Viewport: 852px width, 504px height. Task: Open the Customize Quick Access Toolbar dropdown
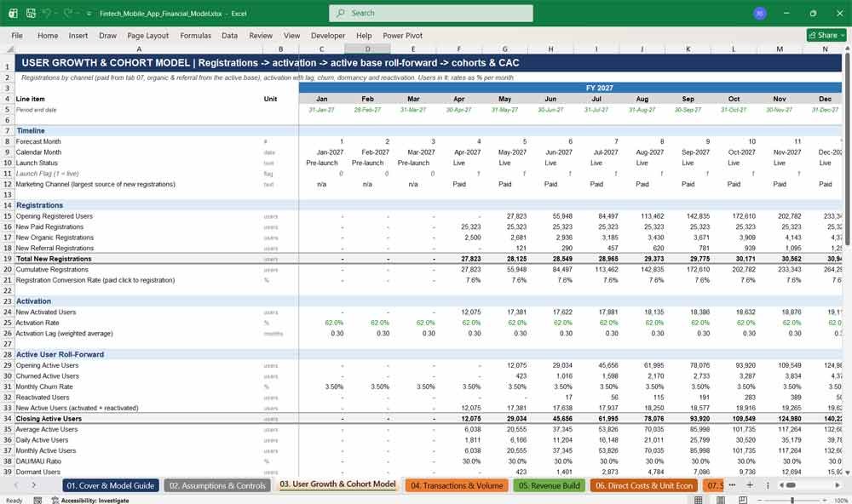89,14
